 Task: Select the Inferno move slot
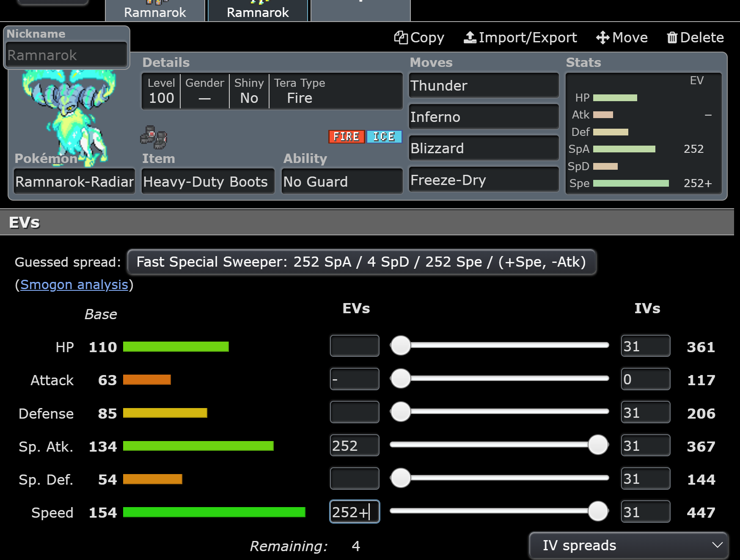pyautogui.click(x=484, y=117)
